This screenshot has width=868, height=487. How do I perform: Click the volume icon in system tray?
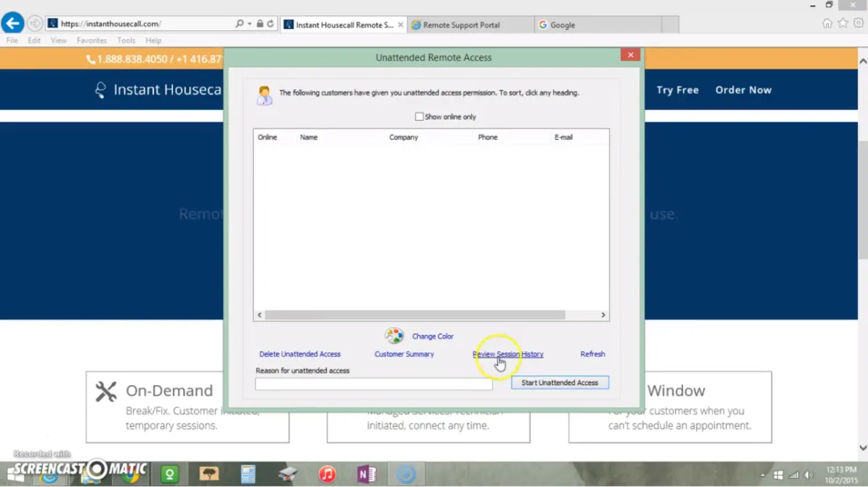pyautogui.click(x=809, y=475)
